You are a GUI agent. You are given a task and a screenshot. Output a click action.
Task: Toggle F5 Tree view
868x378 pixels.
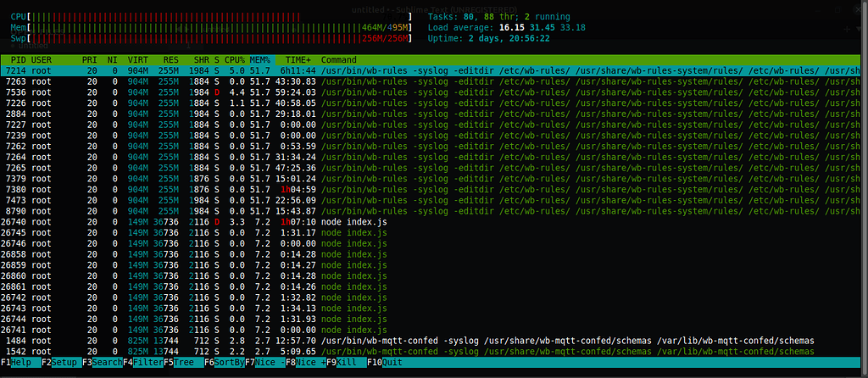point(181,364)
